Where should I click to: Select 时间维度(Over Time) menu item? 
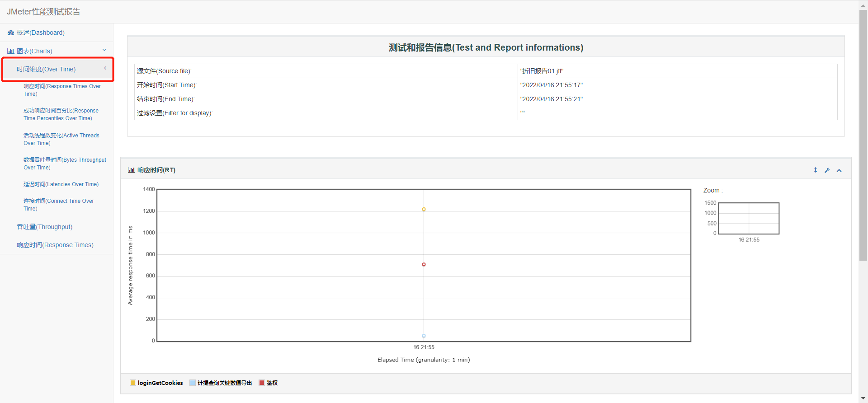(x=46, y=69)
